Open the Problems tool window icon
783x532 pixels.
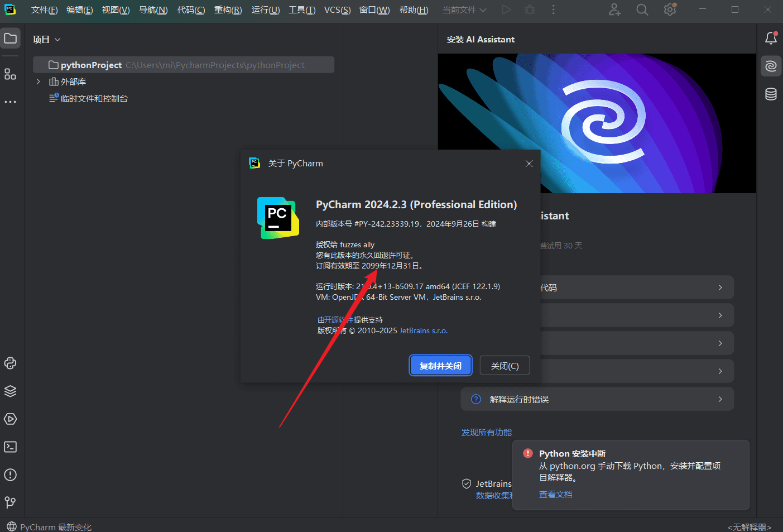(10, 475)
